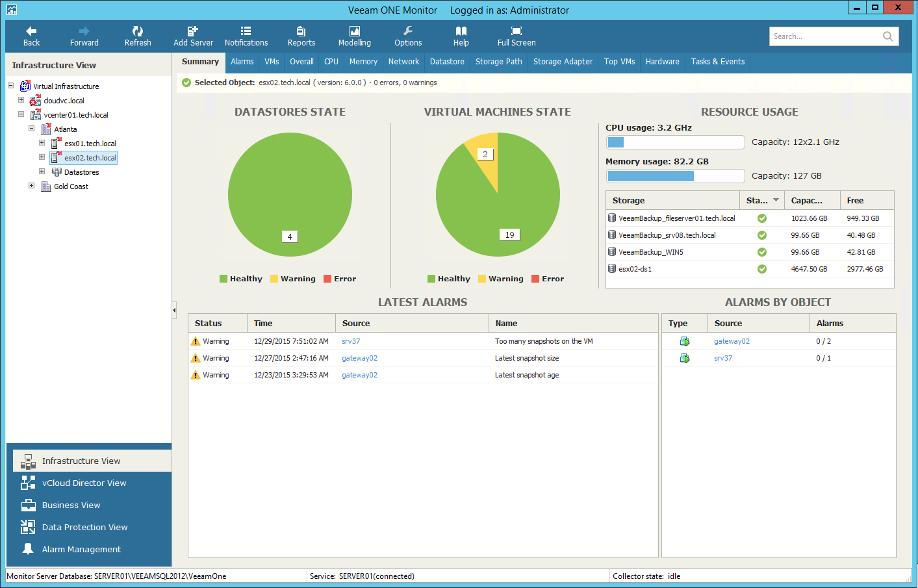Open Options wrench icon
This screenshot has width=918, height=588.
click(x=408, y=31)
